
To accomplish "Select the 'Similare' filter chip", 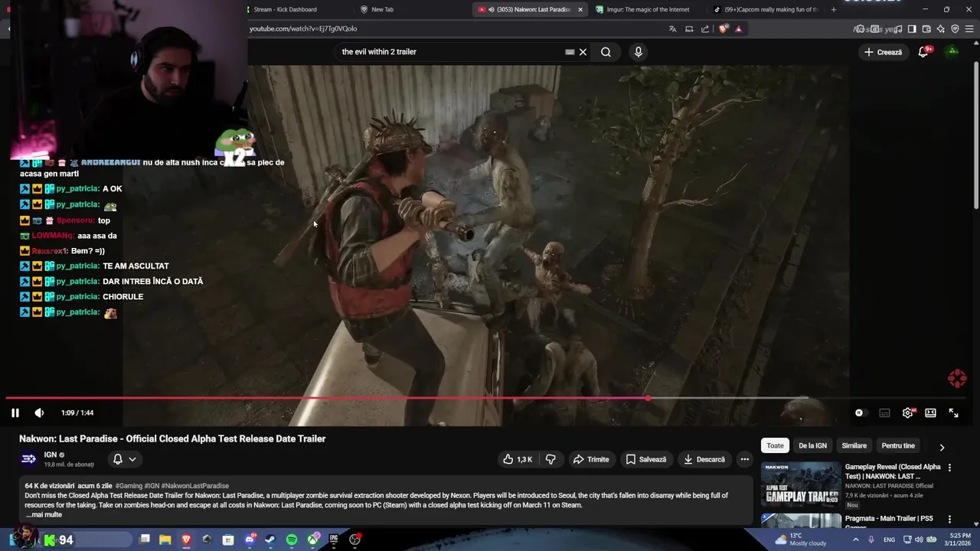I will click(854, 445).
